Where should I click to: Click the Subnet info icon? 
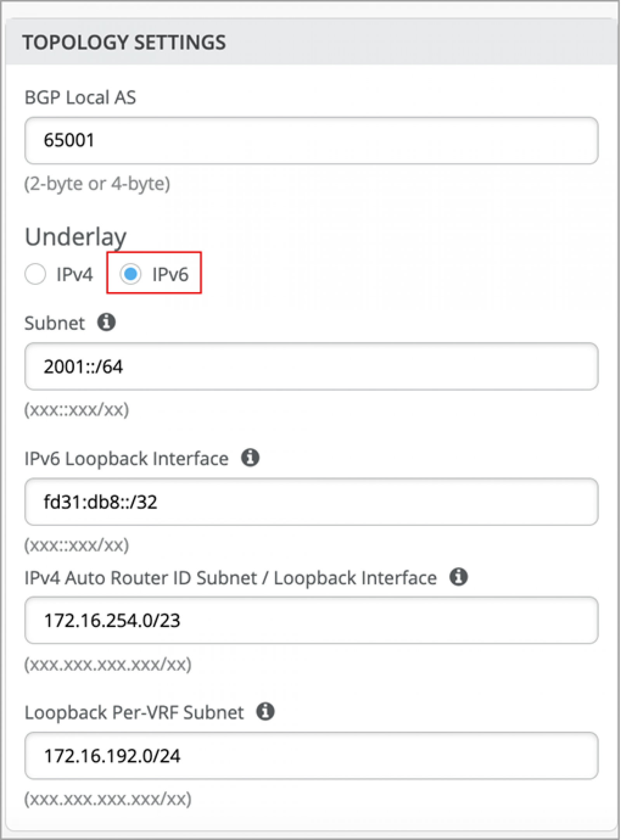pos(106,322)
